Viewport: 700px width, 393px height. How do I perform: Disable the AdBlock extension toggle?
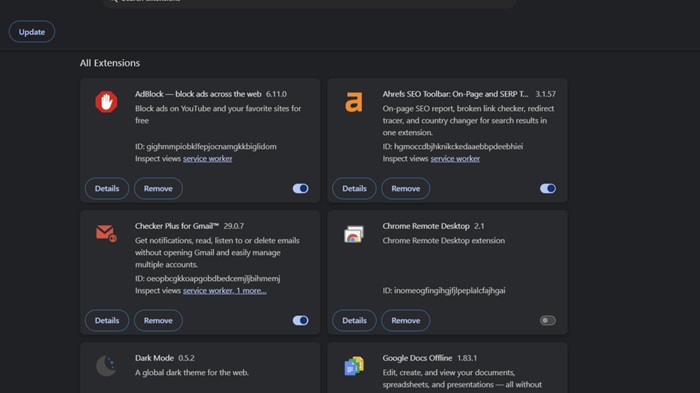(x=300, y=188)
